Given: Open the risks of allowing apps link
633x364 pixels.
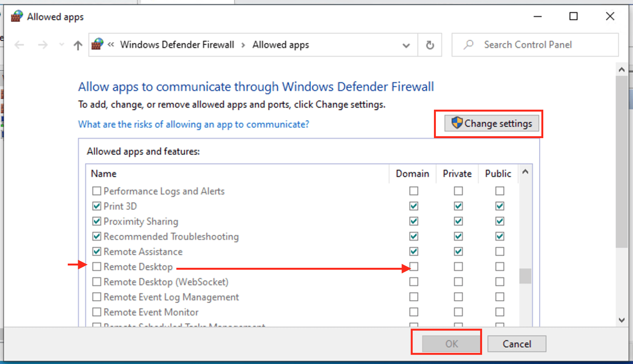Looking at the screenshot, I should [x=193, y=124].
